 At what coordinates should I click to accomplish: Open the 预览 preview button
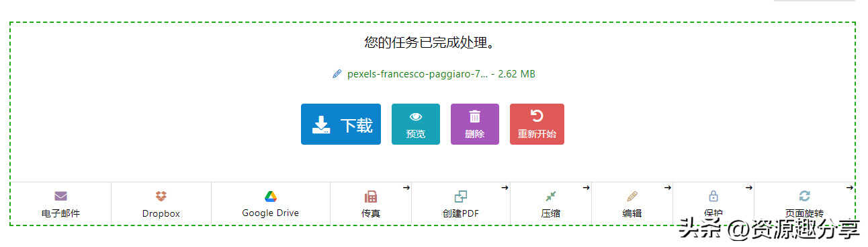416,124
